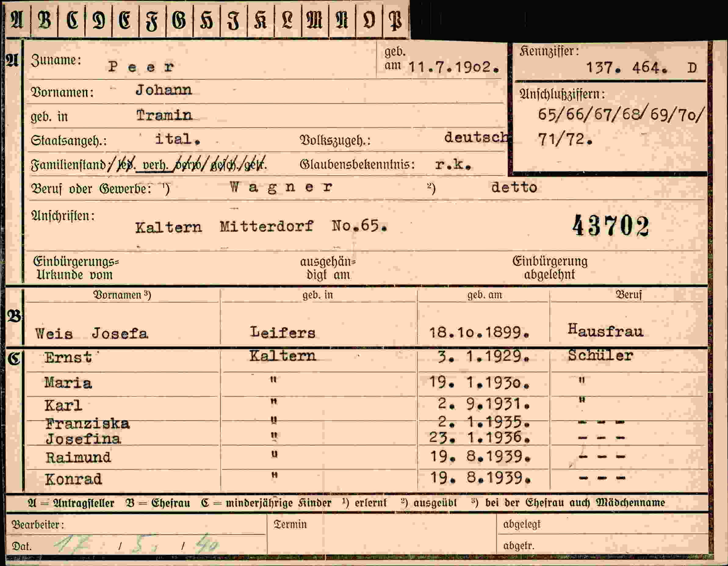The width and height of the screenshot is (728, 566).
Task: Click the address word 'Kaltern' under Anschriften
Action: pos(168,227)
